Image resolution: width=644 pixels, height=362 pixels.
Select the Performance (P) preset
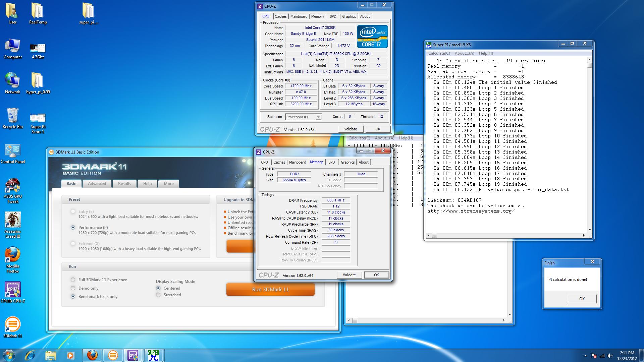point(73,227)
